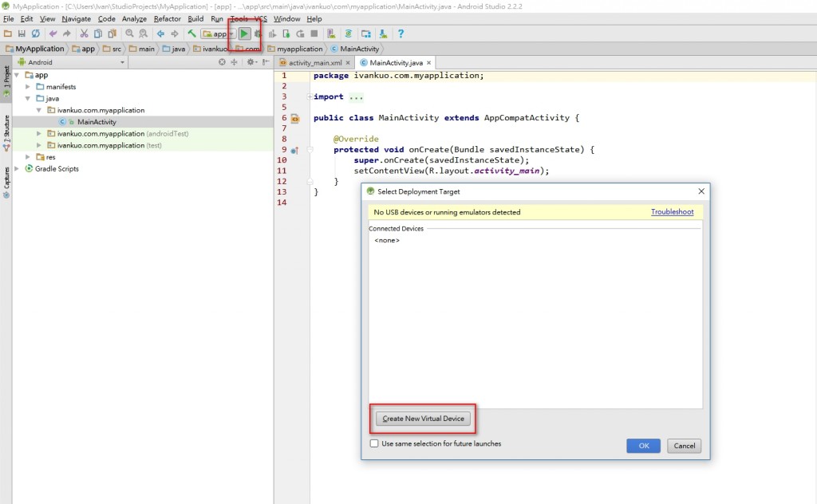Sync project with Gradle files icon
Screen dimensions: 817x504
pyautogui.click(x=349, y=33)
